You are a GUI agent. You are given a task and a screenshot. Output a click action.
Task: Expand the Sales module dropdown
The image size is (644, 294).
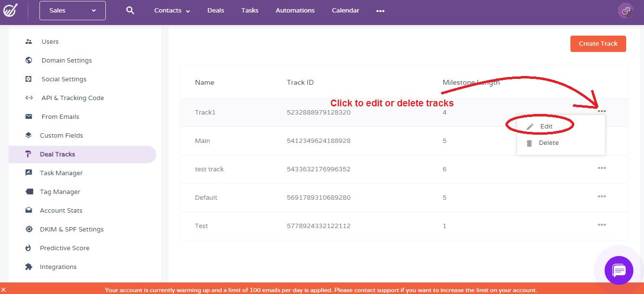(73, 11)
